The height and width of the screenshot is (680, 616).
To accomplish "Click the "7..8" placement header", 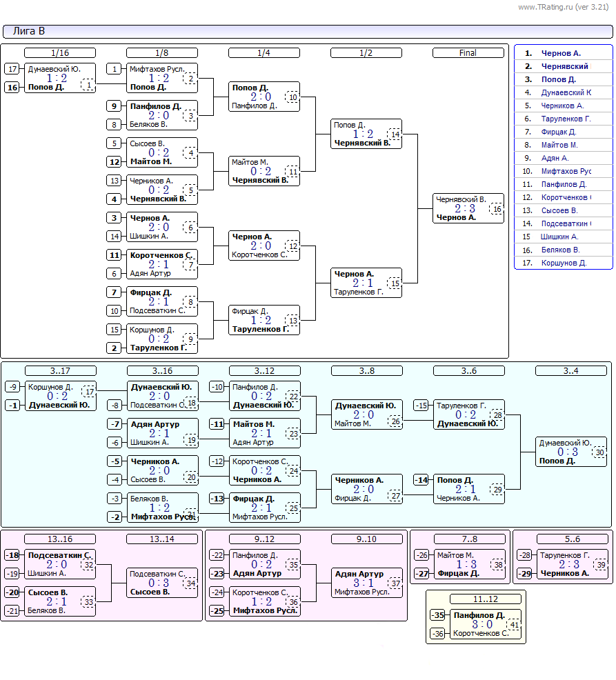I will 470,539.
